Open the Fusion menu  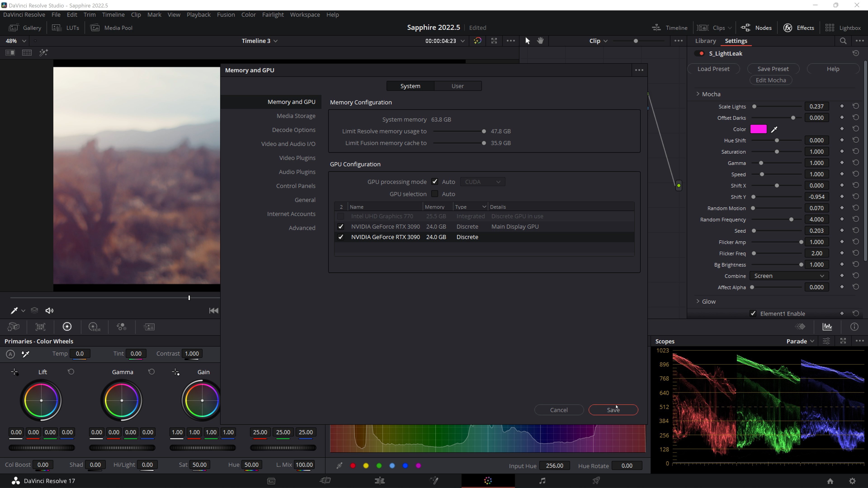click(226, 14)
